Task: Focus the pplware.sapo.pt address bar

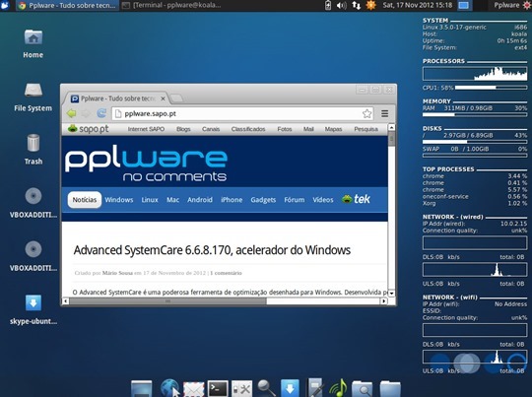Action: 242,113
